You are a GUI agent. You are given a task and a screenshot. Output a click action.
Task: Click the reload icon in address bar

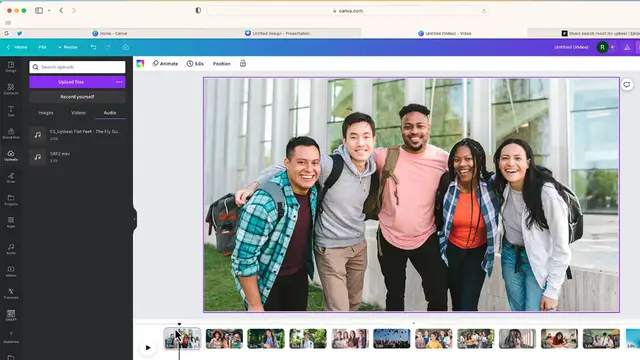(x=484, y=11)
